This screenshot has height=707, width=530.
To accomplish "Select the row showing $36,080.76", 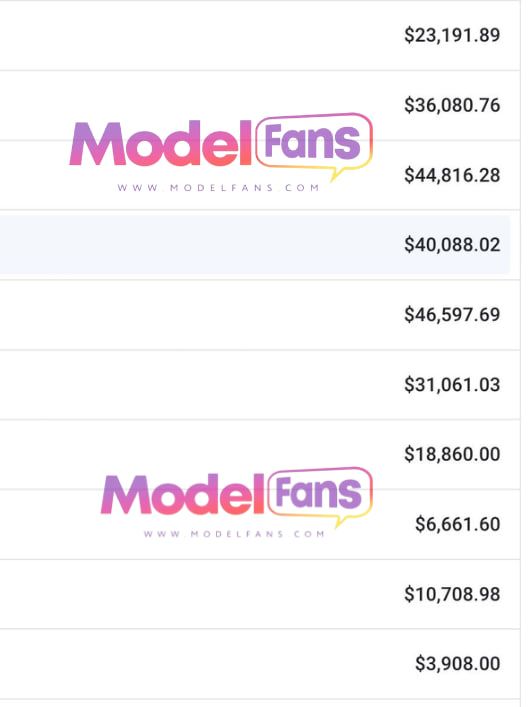I will click(x=260, y=105).
